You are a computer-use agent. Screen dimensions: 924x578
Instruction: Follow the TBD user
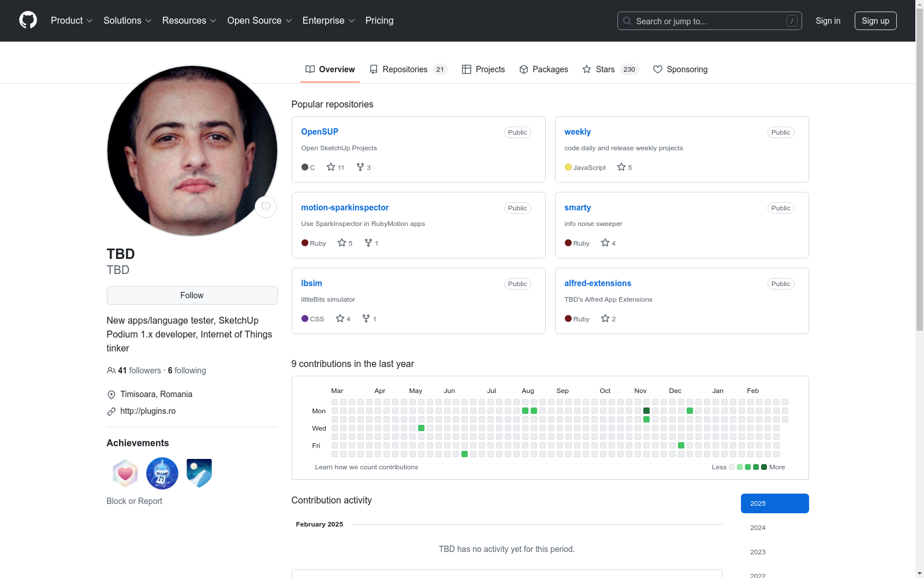pyautogui.click(x=192, y=295)
